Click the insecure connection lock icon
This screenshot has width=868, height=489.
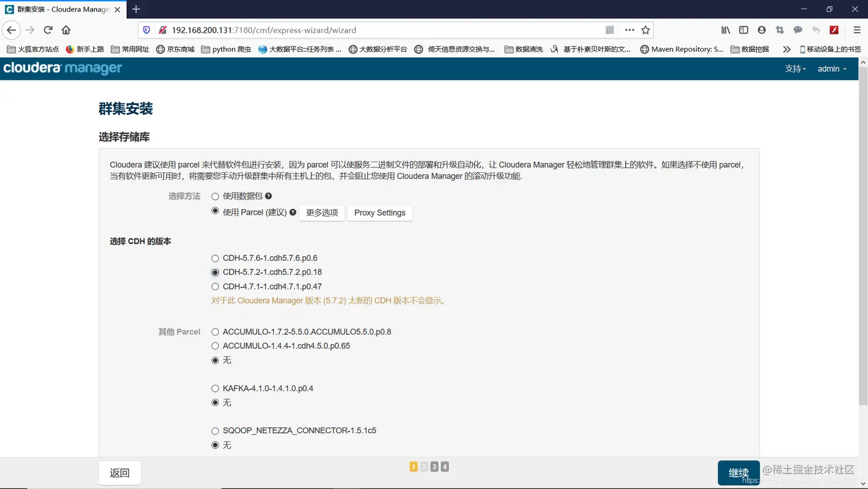tap(162, 30)
